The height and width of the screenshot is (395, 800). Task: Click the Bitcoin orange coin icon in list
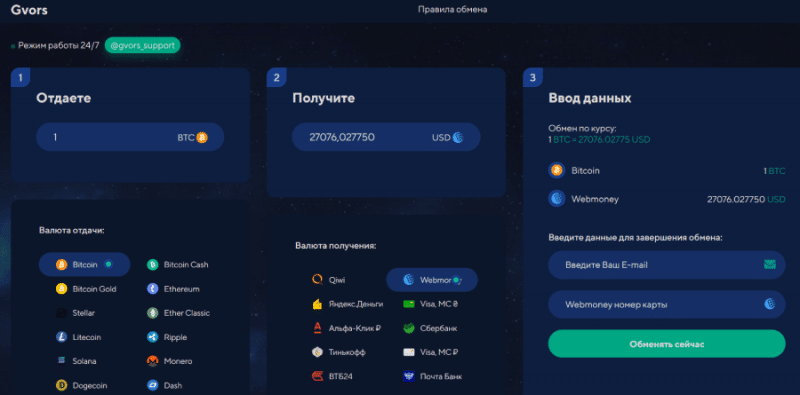click(x=61, y=264)
